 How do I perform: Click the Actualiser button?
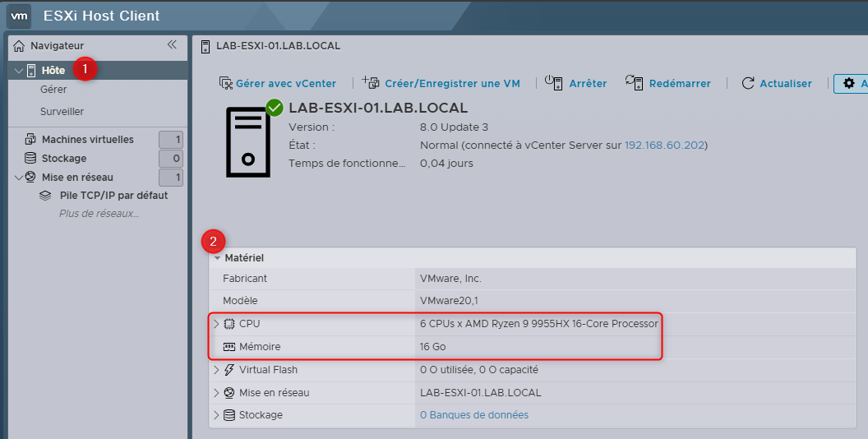[777, 83]
